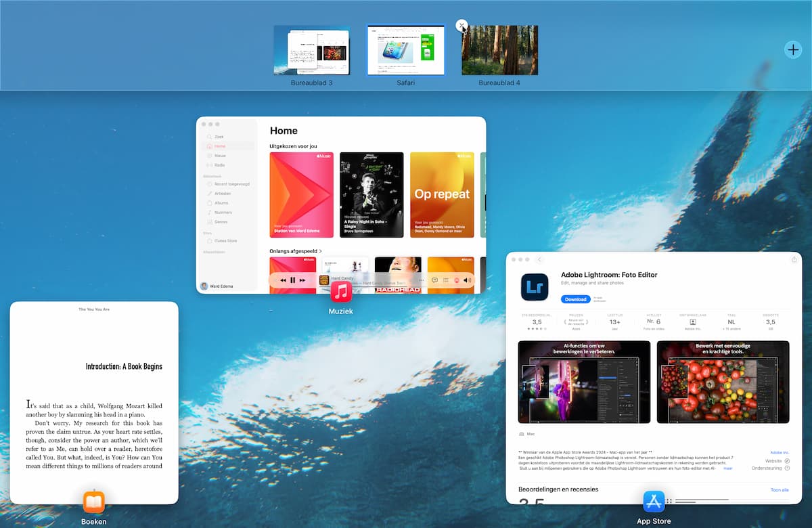This screenshot has width=812, height=528.
Task: Switch to the Safari space thumbnail
Action: pyautogui.click(x=406, y=50)
